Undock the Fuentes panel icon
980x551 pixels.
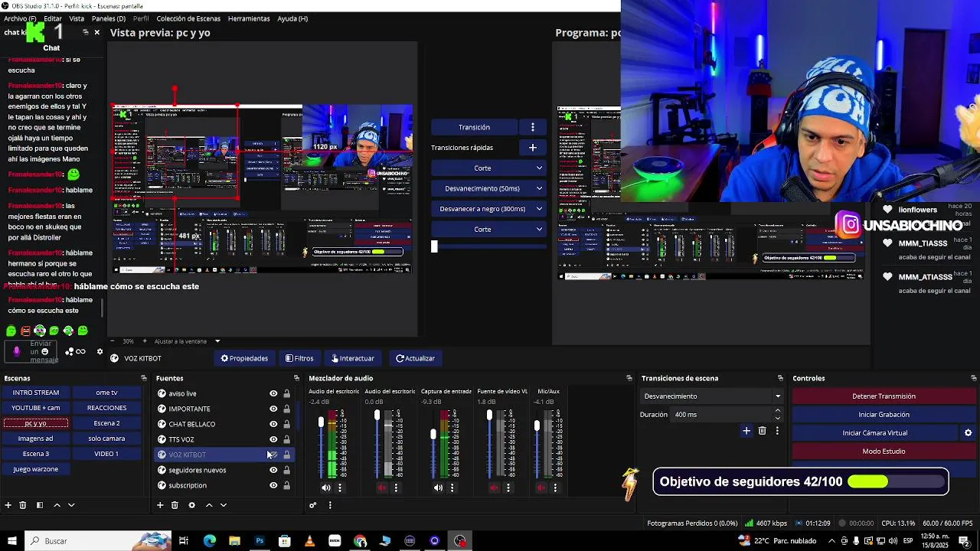pos(296,378)
